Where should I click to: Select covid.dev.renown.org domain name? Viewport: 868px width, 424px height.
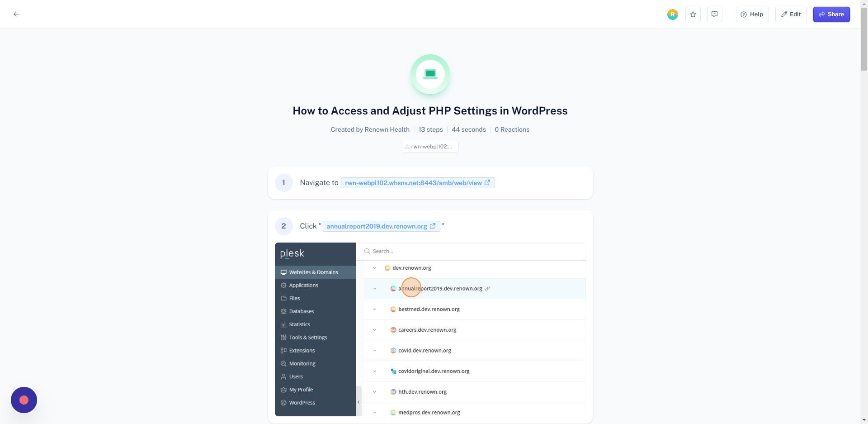click(425, 351)
